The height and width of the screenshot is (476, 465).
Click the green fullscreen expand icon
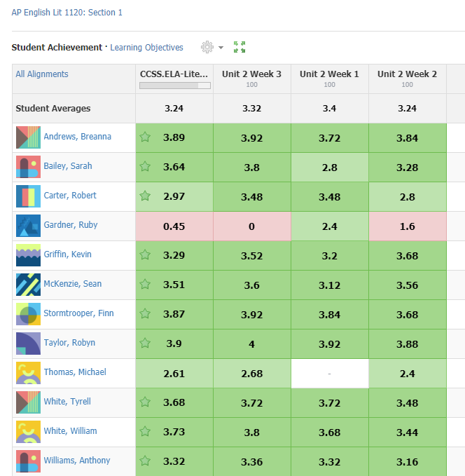click(240, 47)
